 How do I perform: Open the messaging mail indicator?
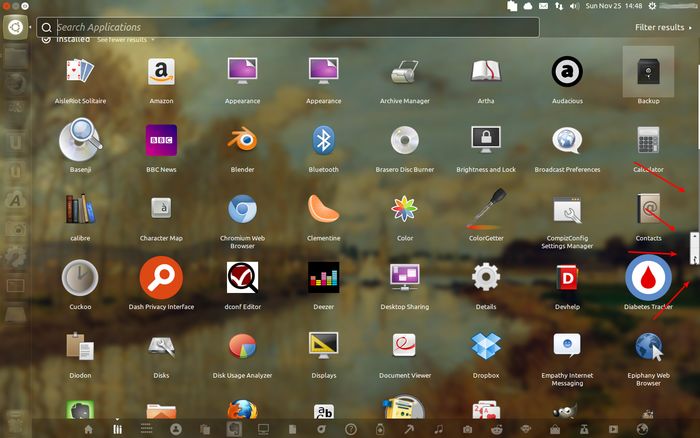coord(543,6)
